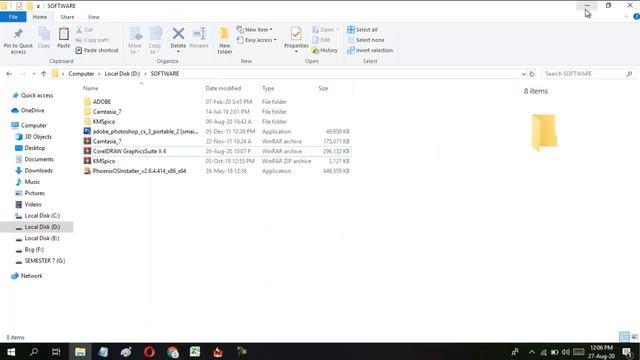Switch to Large icons view in status bar

[634, 337]
